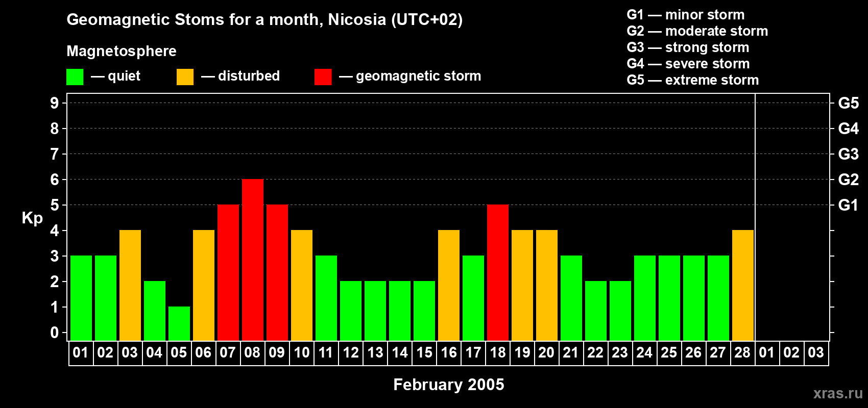Viewport: 868px width, 408px height.
Task: Click date label 16 on axis
Action: pyautogui.click(x=449, y=353)
